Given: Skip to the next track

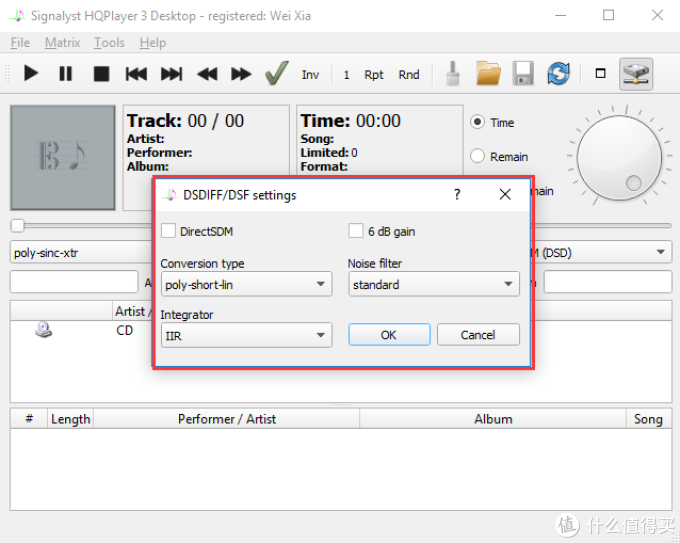Looking at the screenshot, I should pos(171,74).
